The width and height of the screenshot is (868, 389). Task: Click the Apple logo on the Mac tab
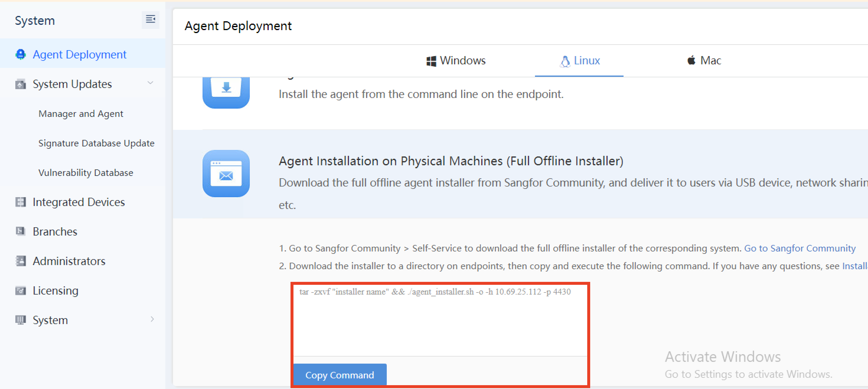tap(691, 60)
